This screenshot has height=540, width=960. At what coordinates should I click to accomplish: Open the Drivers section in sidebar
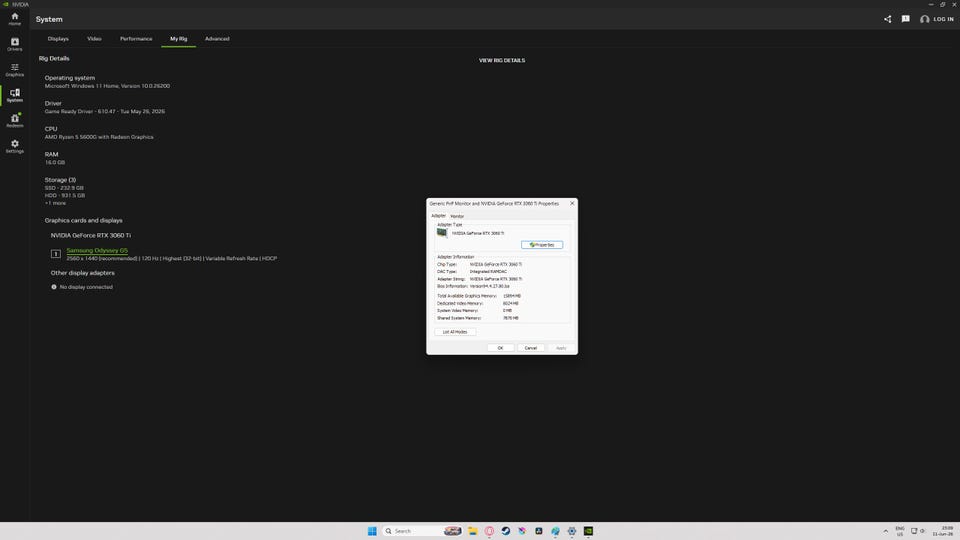point(15,45)
